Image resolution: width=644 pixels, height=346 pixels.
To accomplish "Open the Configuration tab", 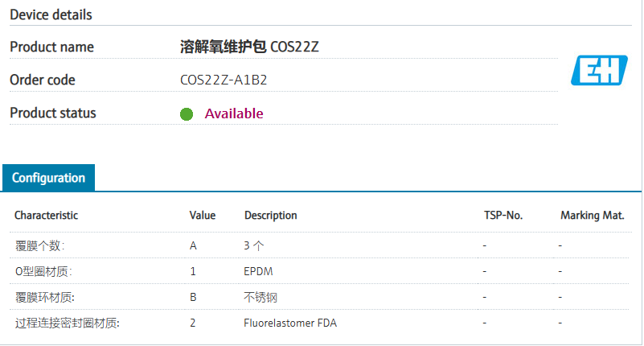I will pos(48,178).
